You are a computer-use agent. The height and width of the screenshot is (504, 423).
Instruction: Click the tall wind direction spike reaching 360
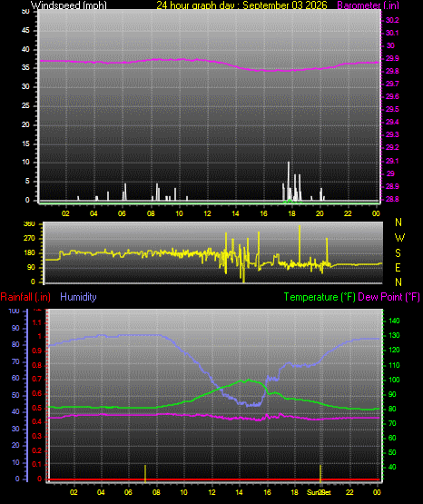pyautogui.click(x=300, y=244)
